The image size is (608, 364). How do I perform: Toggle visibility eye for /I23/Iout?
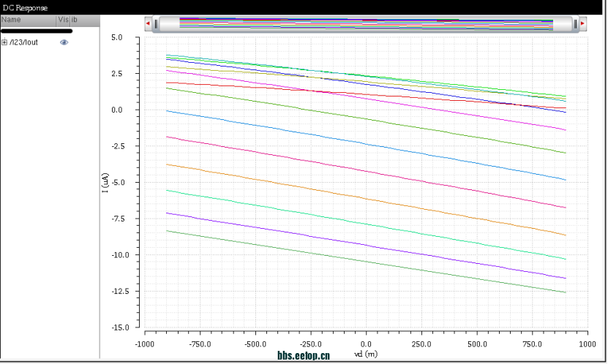pyautogui.click(x=64, y=42)
